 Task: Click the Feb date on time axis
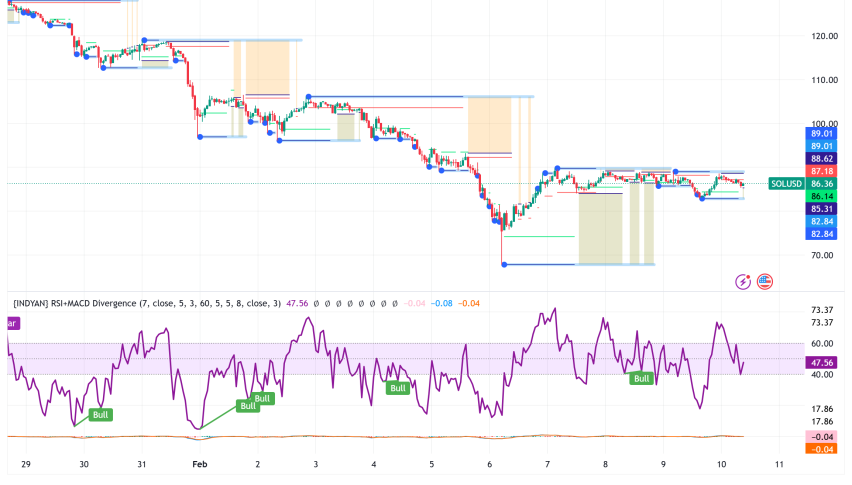(x=200, y=465)
